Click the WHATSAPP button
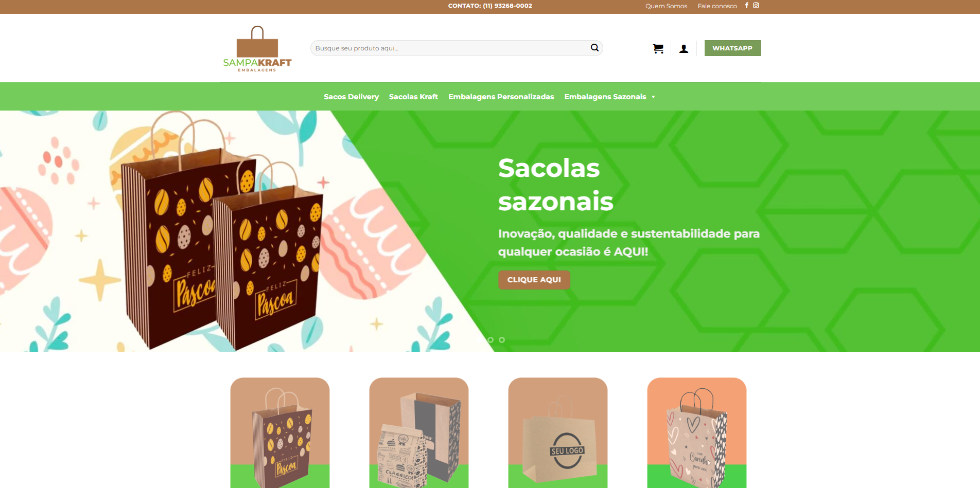 coord(732,48)
